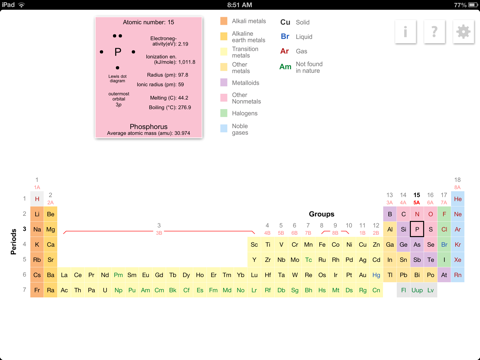Click the Transition metals legend label
Screen dimensions: 480x360
pos(245,52)
